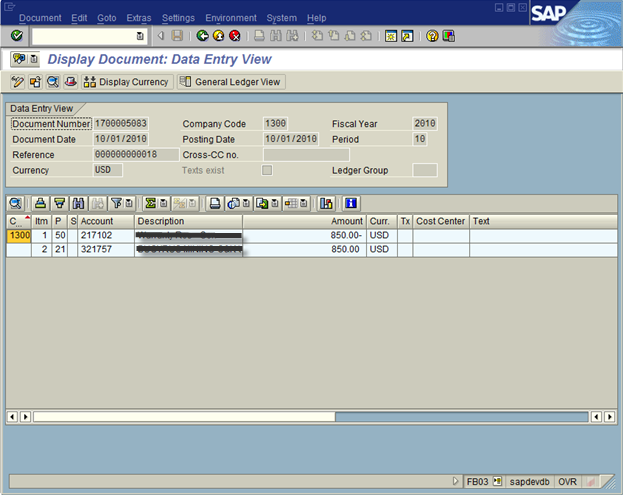Open the Services for Object dropdown arrow
623x495 pixels.
[x=34, y=59]
